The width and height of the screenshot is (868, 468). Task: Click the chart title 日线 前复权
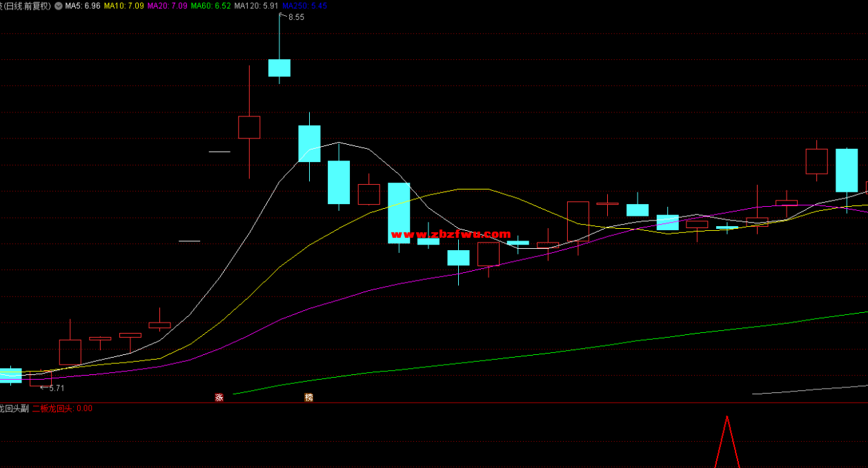[x=26, y=6]
